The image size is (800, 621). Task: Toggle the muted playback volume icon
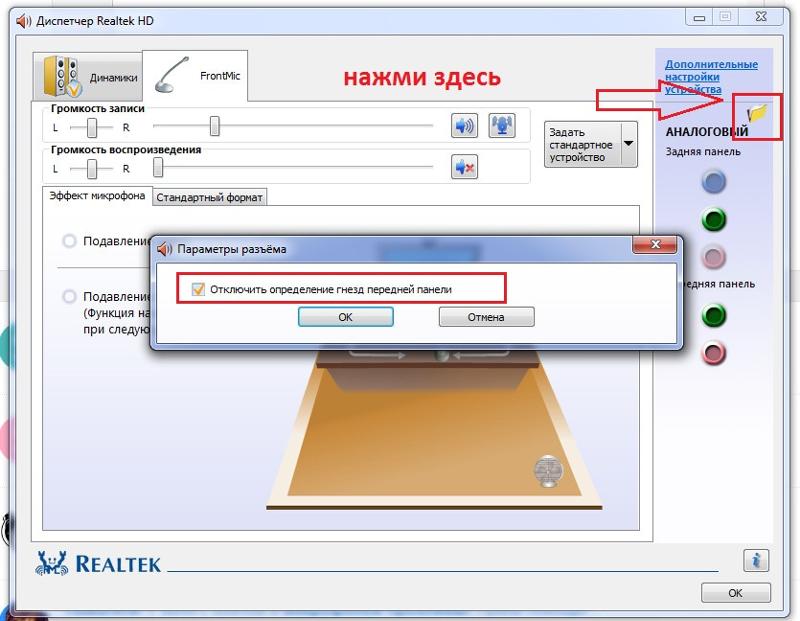pyautogui.click(x=464, y=167)
